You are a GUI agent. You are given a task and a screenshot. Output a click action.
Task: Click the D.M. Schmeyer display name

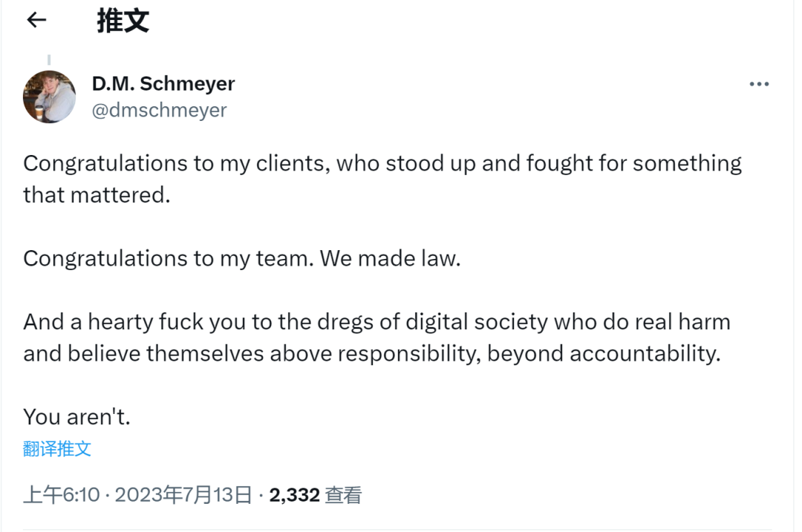point(163,84)
